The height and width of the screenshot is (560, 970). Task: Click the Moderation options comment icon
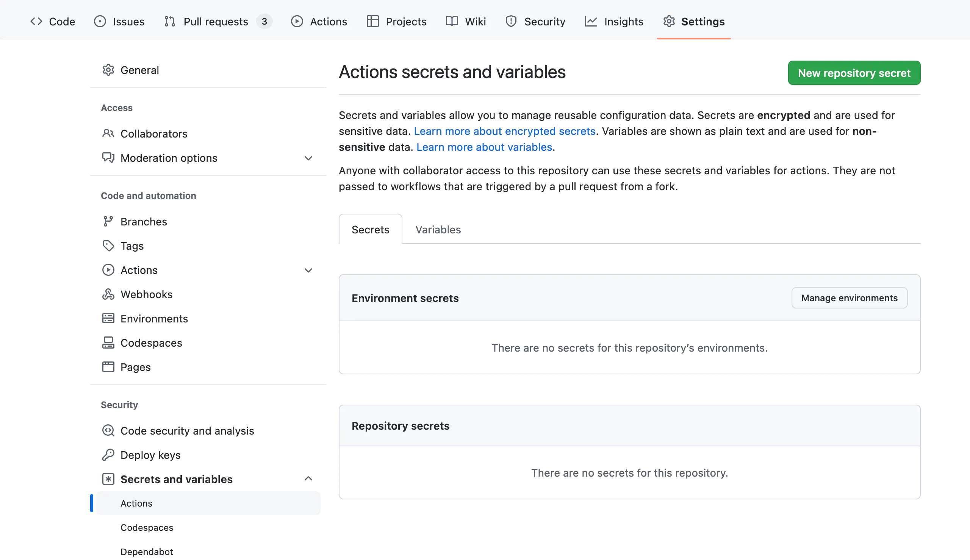[x=108, y=158]
